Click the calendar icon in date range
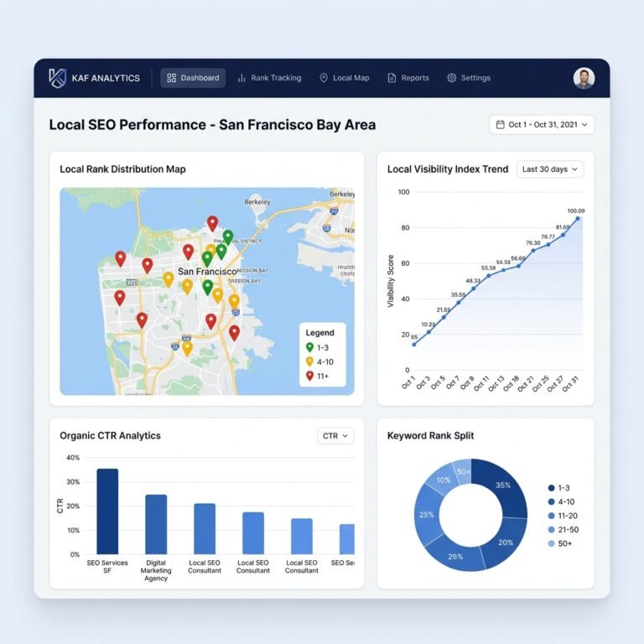The width and height of the screenshot is (644, 644). pos(500,124)
